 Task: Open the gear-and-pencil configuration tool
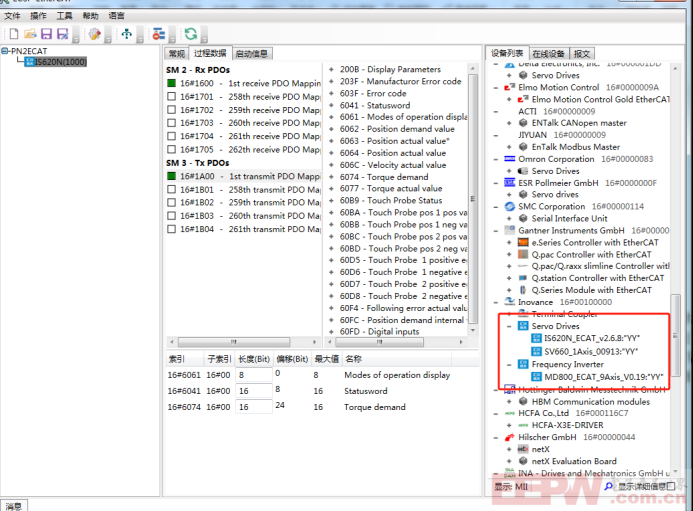point(95,34)
